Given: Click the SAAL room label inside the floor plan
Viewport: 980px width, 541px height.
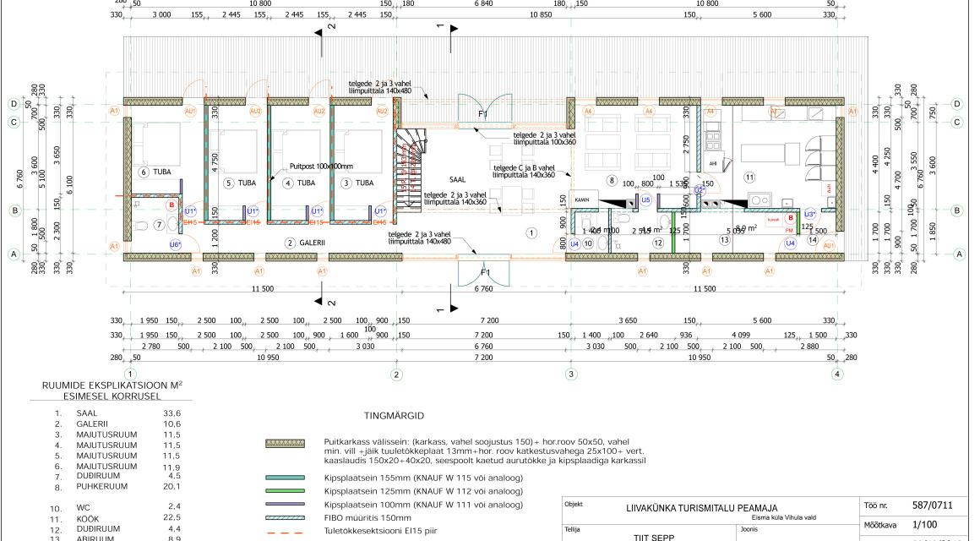Looking at the screenshot, I should pos(458,179).
